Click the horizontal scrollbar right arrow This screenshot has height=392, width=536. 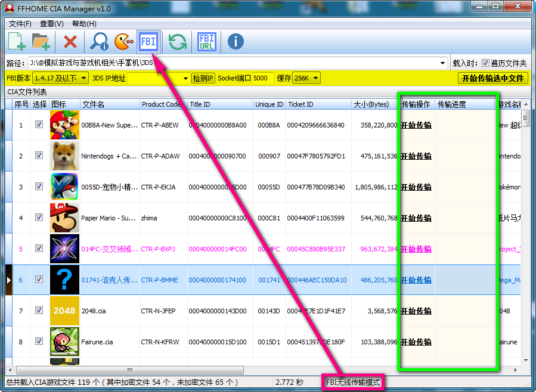click(516, 370)
